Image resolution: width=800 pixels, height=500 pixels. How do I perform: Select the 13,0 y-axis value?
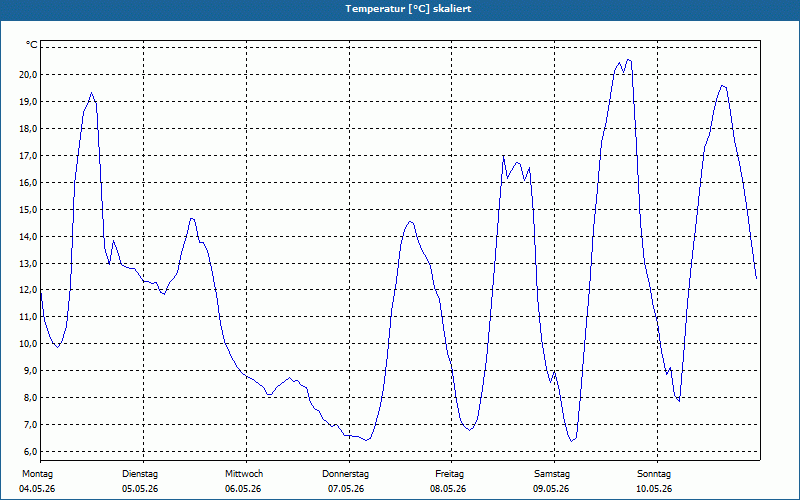pyautogui.click(x=29, y=264)
